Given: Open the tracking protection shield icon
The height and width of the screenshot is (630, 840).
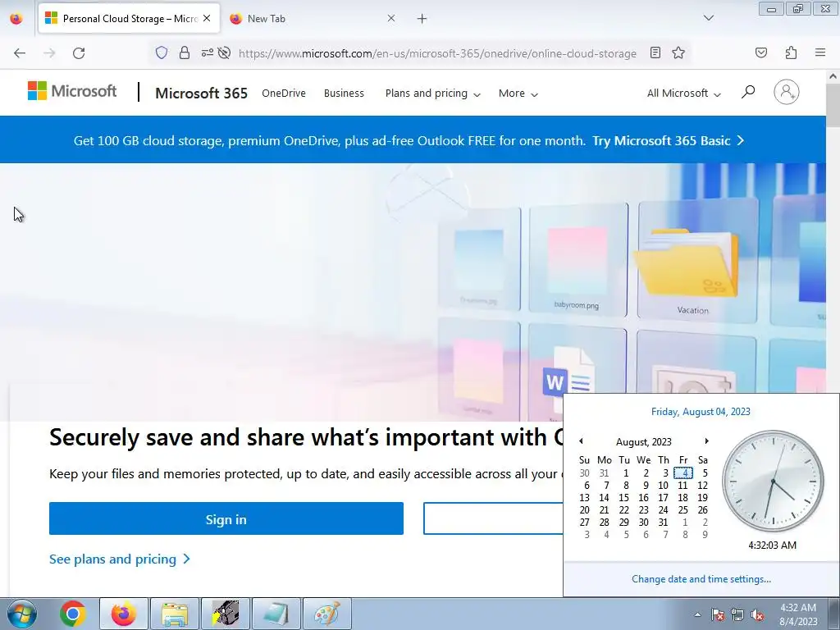Looking at the screenshot, I should (162, 52).
